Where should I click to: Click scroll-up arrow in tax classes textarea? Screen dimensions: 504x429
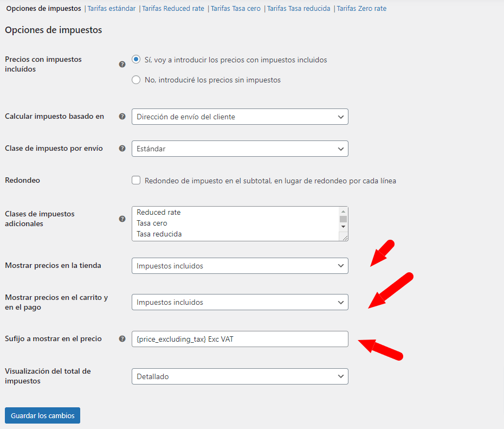click(343, 212)
